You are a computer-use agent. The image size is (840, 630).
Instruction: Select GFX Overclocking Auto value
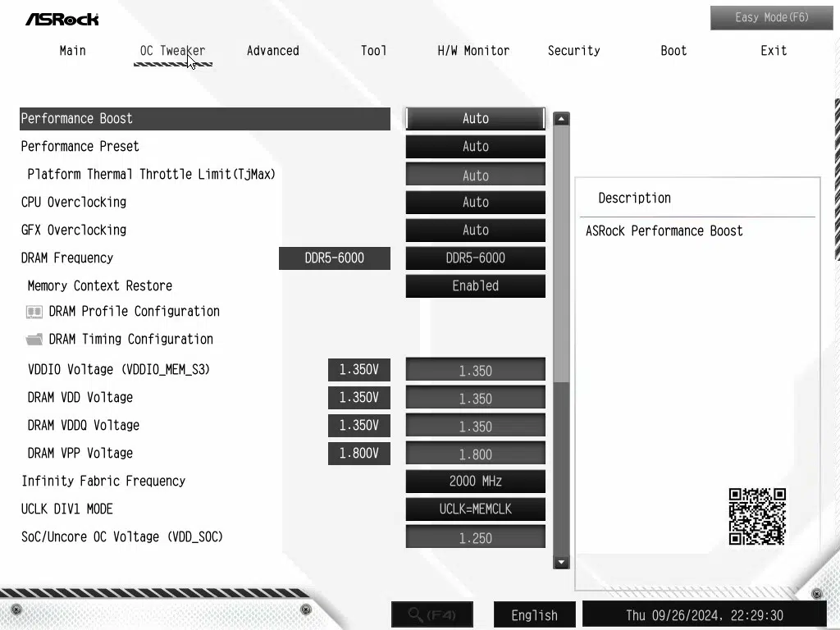tap(475, 231)
